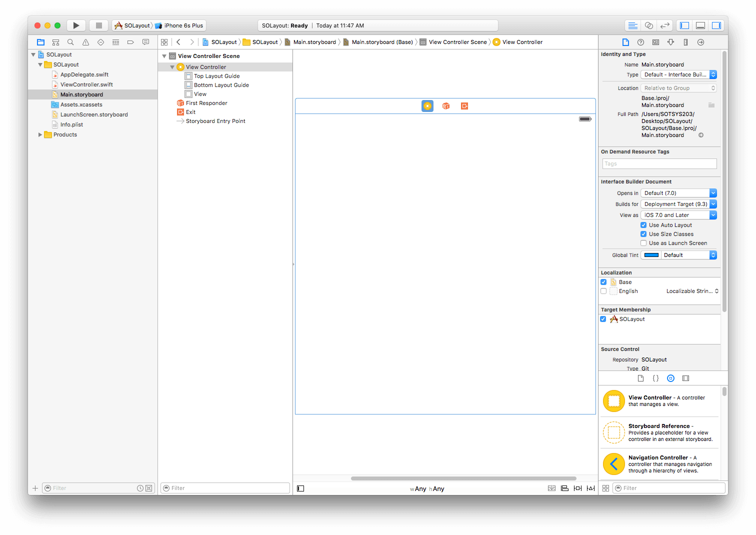Click the related items grid icon in jump bar
Image resolution: width=756 pixels, height=535 pixels.
(x=164, y=42)
